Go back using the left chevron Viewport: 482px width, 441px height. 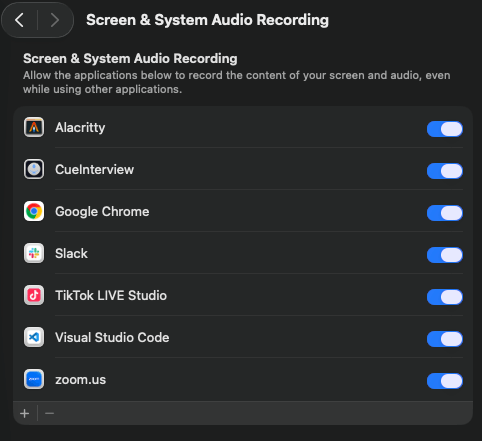pos(20,20)
